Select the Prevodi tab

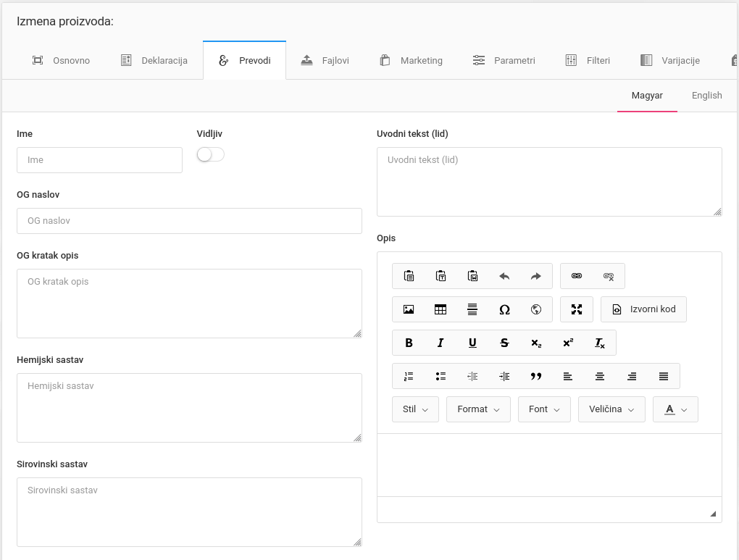click(x=245, y=60)
